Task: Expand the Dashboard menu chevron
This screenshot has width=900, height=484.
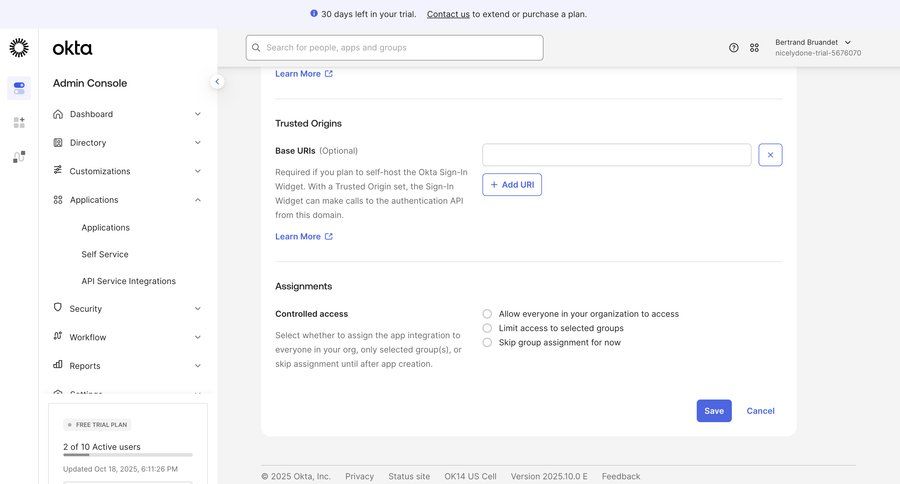Action: click(x=197, y=114)
